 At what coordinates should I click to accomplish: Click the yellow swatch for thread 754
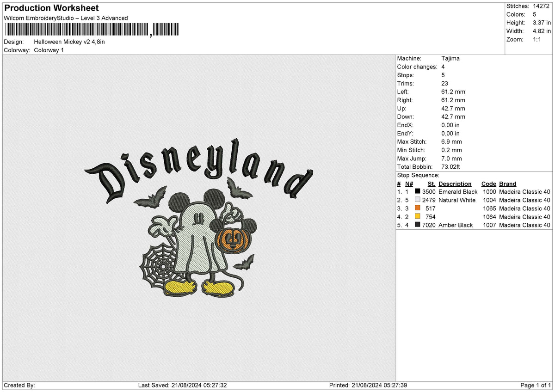point(418,217)
